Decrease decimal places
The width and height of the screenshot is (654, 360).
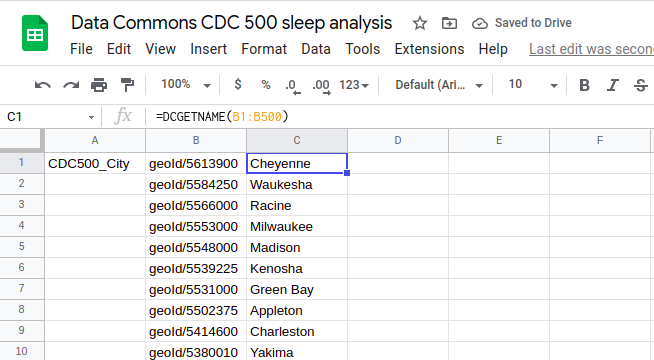293,86
